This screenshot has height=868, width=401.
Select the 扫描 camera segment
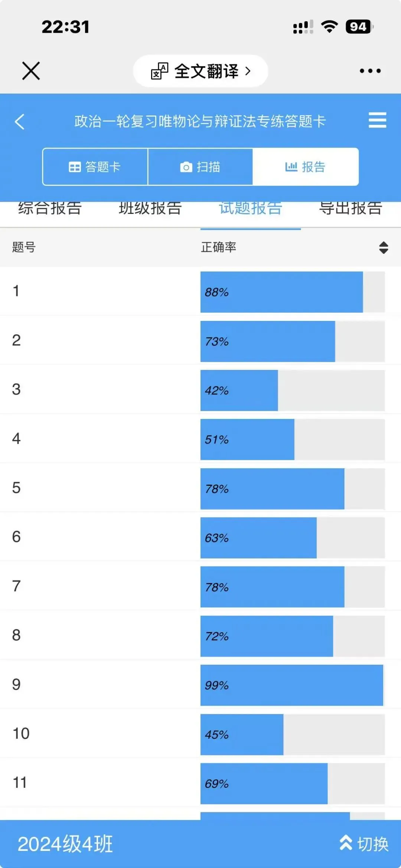(200, 167)
